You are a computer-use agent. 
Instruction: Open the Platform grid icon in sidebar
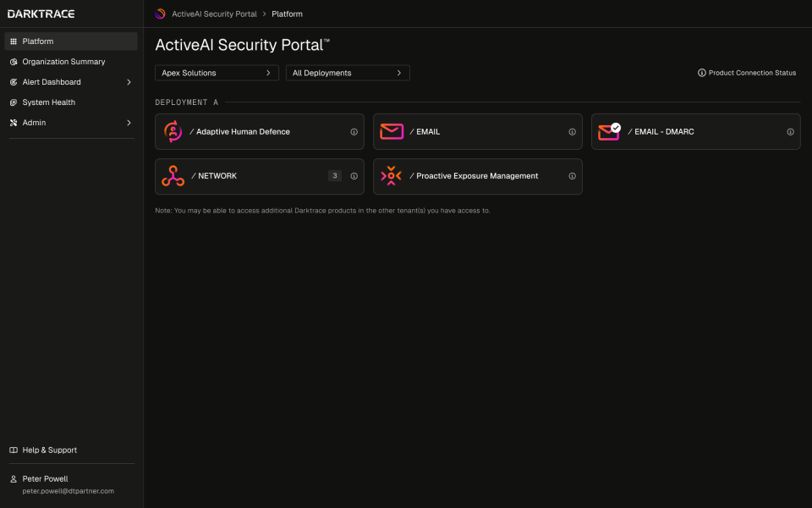[12, 41]
